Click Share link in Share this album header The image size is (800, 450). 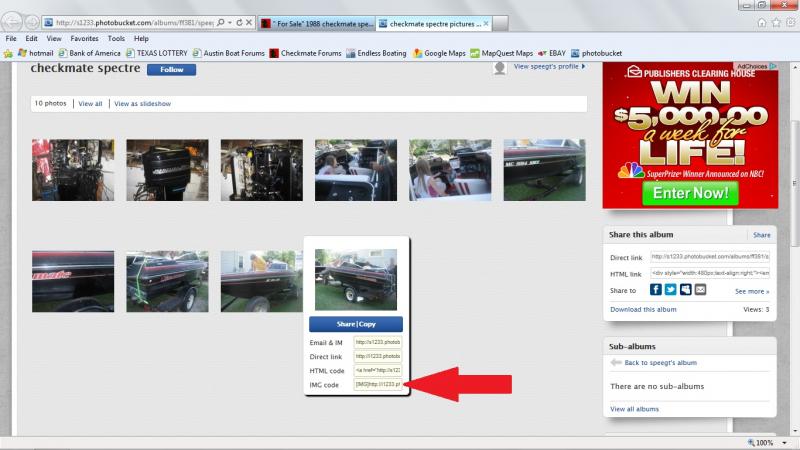762,235
